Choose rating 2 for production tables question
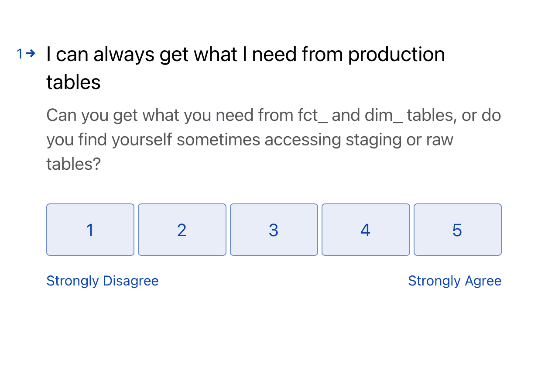Image resolution: width=555 pixels, height=392 pixels. tap(182, 230)
